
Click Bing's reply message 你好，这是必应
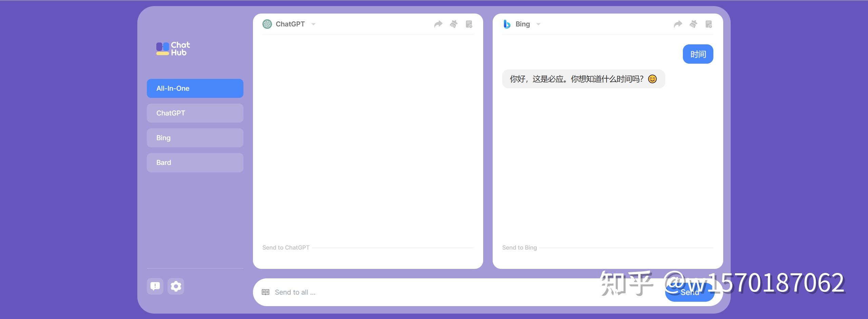click(584, 79)
